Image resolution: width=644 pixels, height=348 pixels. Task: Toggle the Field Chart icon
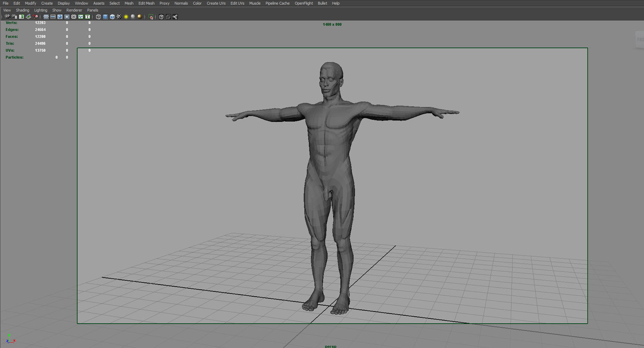[74, 17]
